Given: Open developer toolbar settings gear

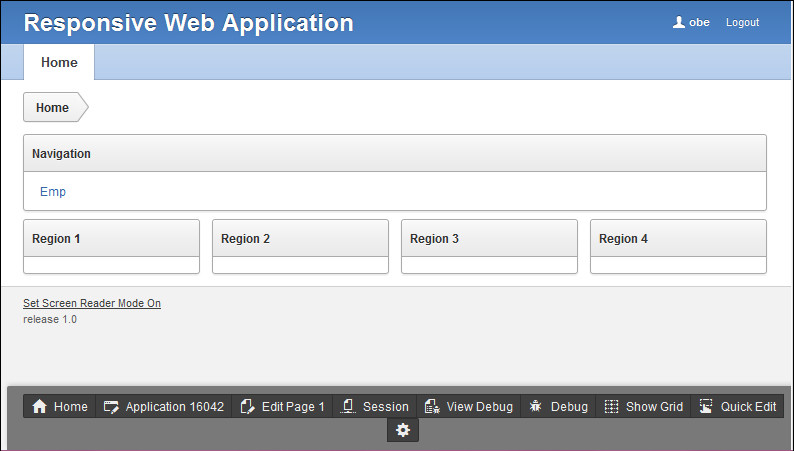Looking at the screenshot, I should click(403, 430).
